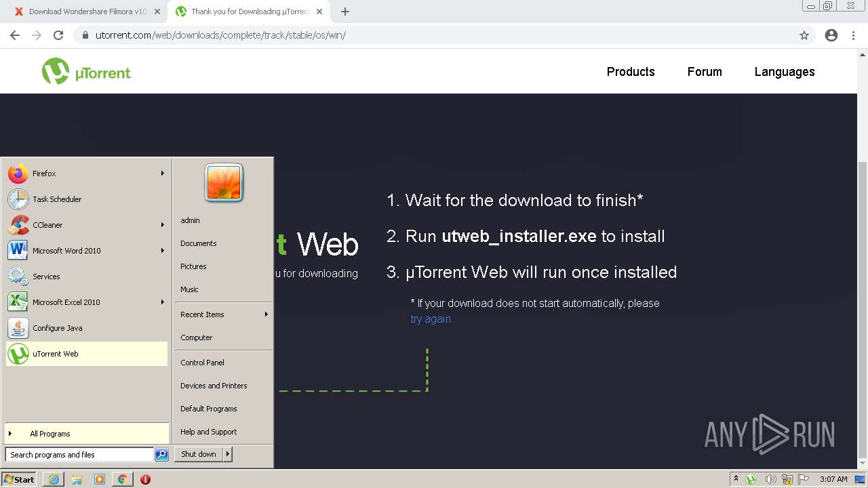The image size is (868, 488).
Task: Open the Languages menu
Action: click(785, 72)
